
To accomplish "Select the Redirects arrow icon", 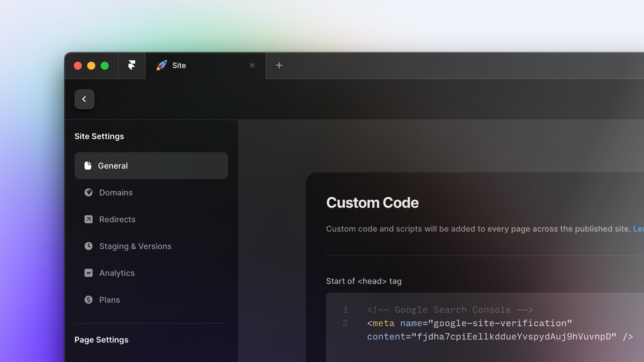I will pyautogui.click(x=88, y=219).
